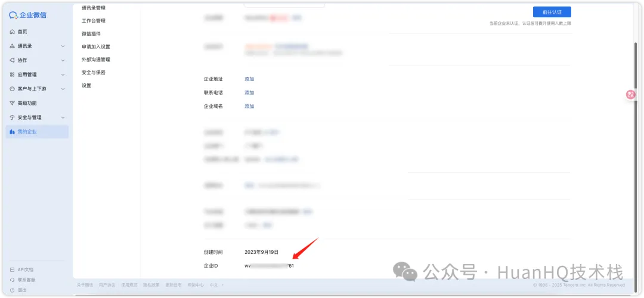Click the pink translate floating icon
The image size is (644, 298).
click(x=630, y=94)
